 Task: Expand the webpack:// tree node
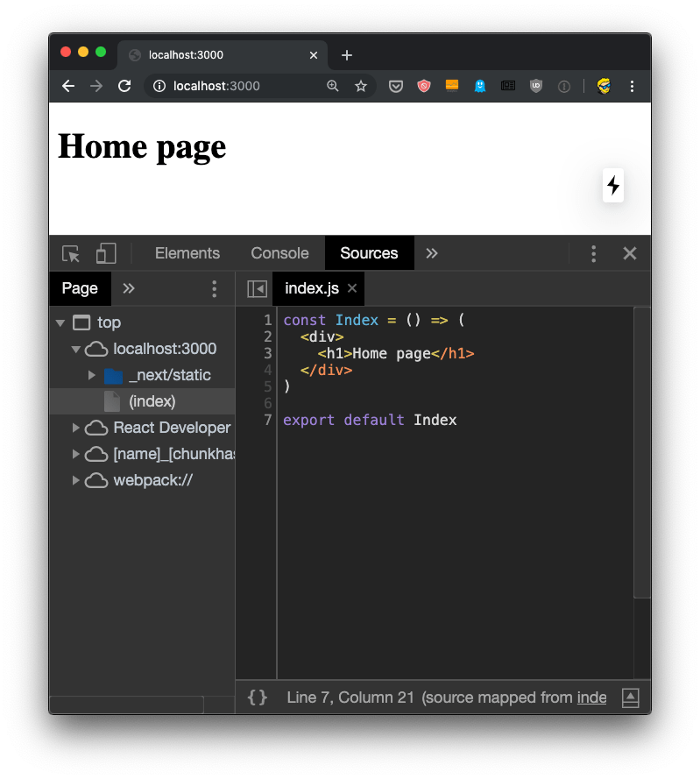click(x=76, y=480)
